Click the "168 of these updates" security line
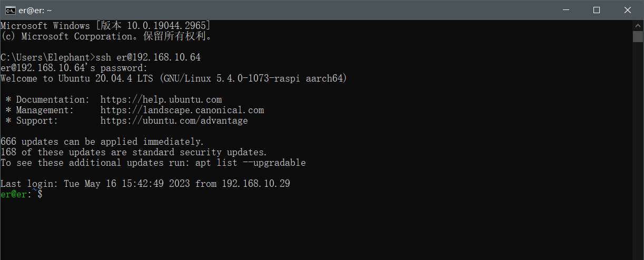The width and height of the screenshot is (644, 260). [x=134, y=152]
